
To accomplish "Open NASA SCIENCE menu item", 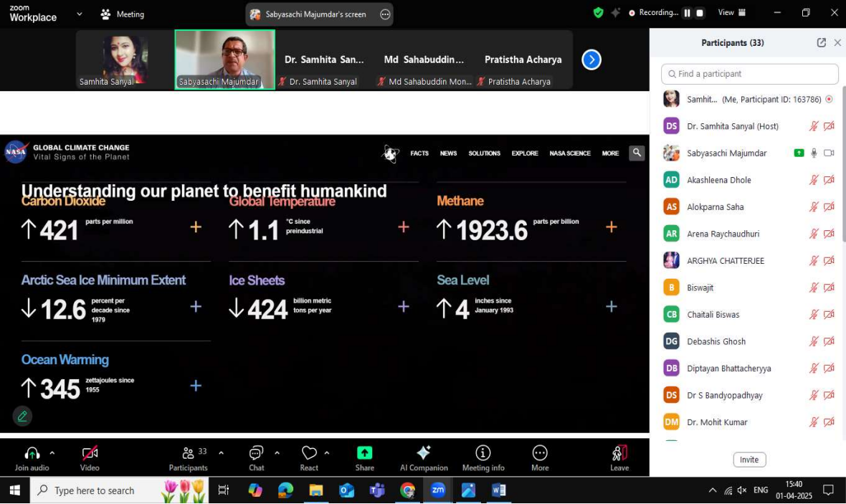I will coord(570,153).
